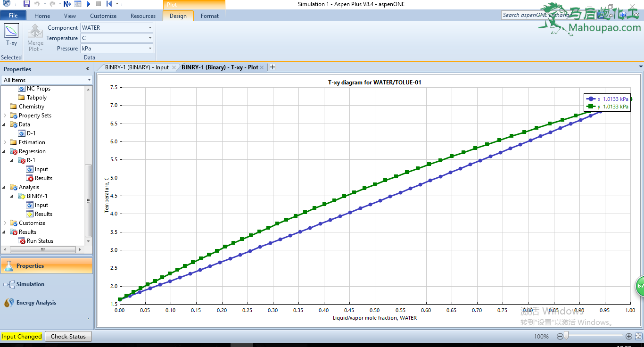Redo the action in quick toolbar
This screenshot has width=644, height=347.
point(52,4)
